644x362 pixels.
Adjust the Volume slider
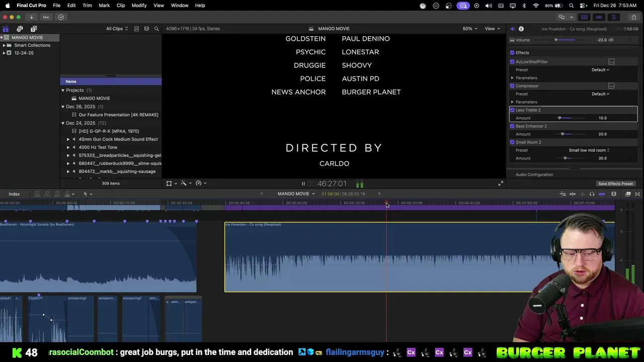pos(556,40)
